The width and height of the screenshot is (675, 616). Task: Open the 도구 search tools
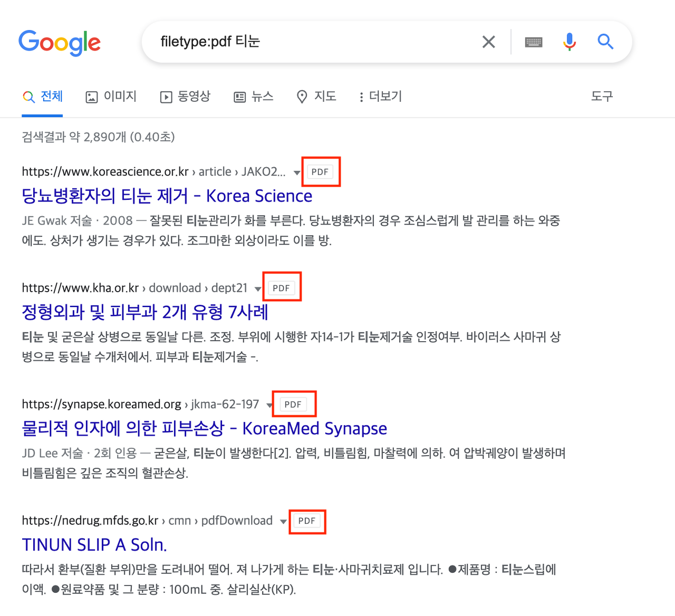tap(602, 97)
